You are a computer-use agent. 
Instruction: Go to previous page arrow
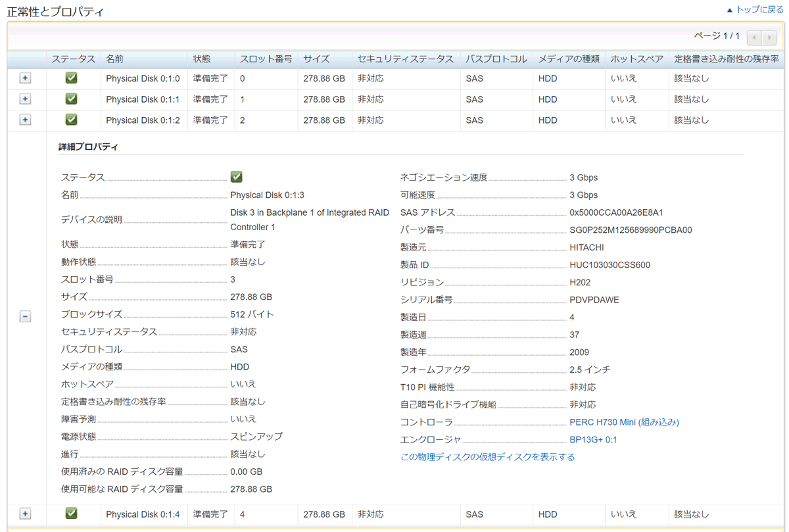tap(755, 37)
